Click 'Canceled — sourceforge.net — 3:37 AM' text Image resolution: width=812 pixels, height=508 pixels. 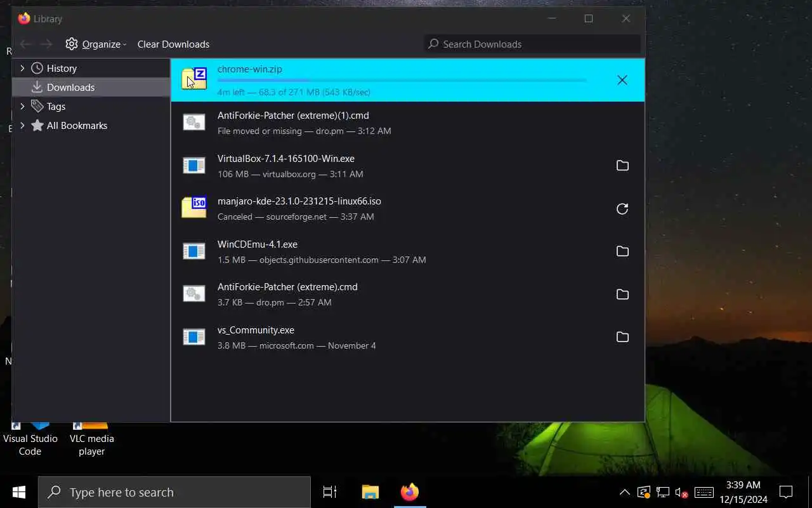296,217
